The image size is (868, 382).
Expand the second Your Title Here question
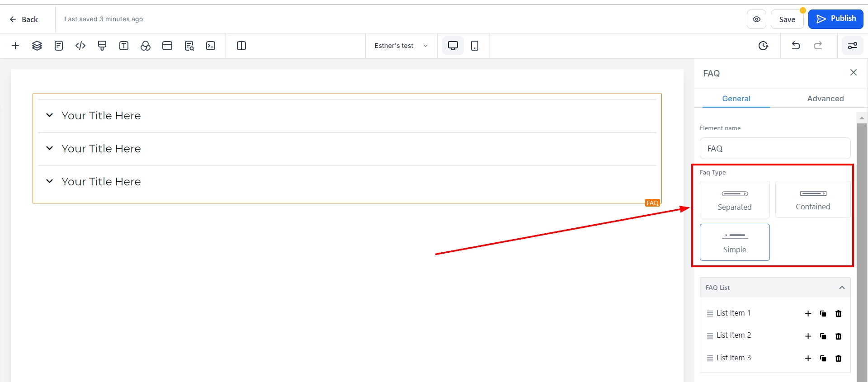pyautogui.click(x=347, y=149)
